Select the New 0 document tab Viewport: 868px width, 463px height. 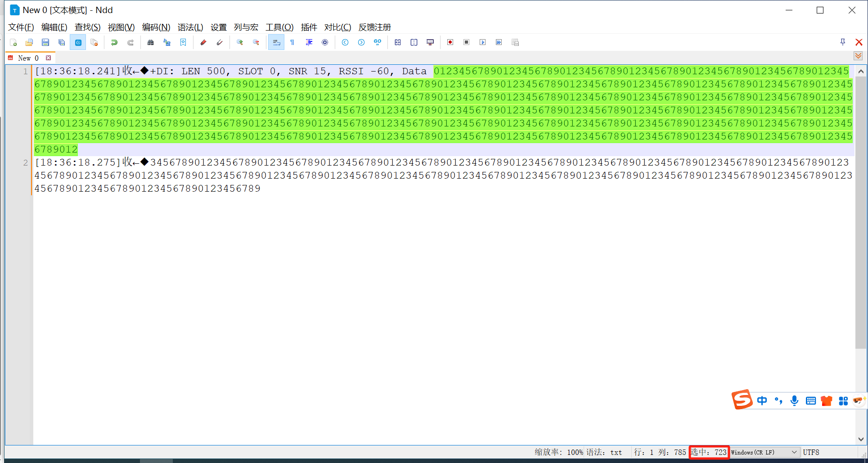pyautogui.click(x=28, y=58)
